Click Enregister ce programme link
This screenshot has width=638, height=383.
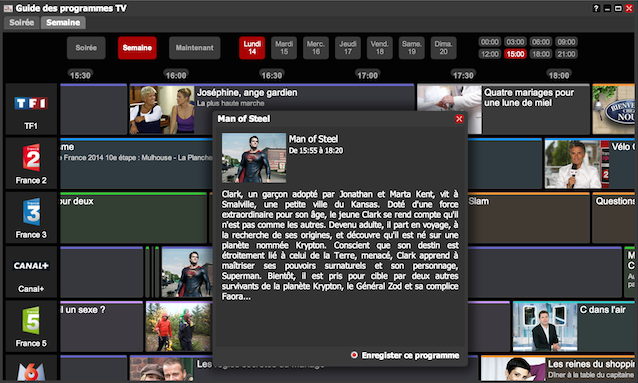(410, 355)
